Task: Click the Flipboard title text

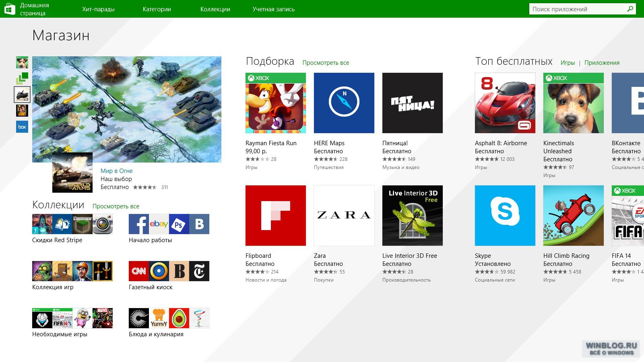Action: coord(258,256)
